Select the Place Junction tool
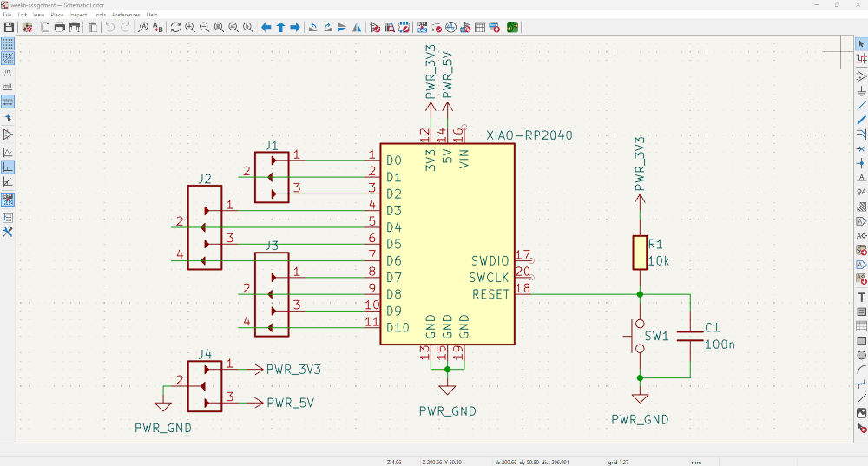 861,163
